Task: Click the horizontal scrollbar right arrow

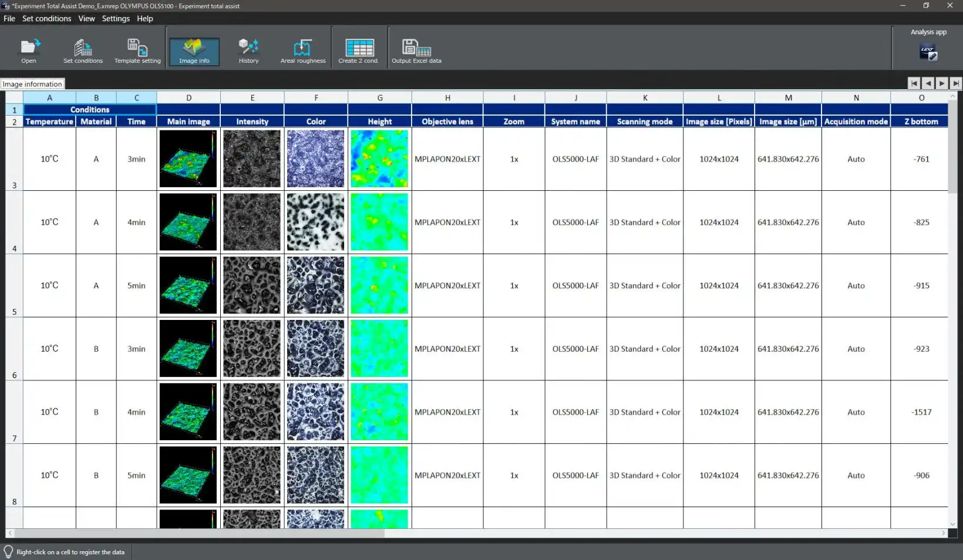Action: [944, 533]
